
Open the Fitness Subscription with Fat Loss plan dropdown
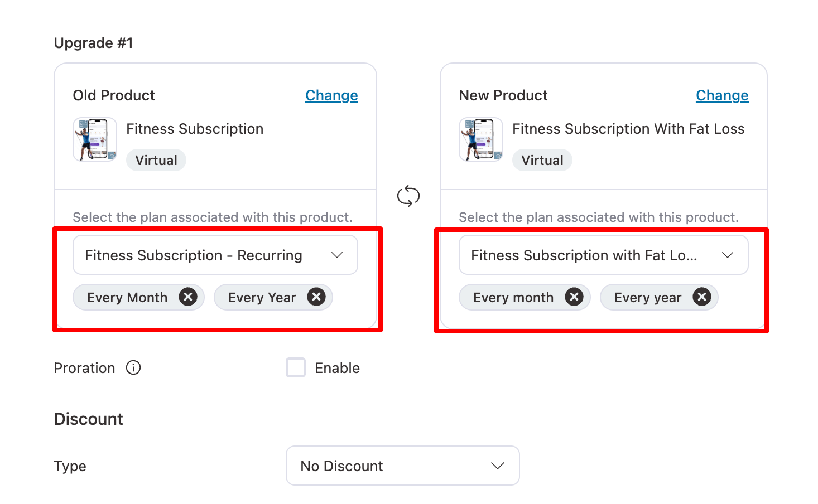tap(603, 255)
